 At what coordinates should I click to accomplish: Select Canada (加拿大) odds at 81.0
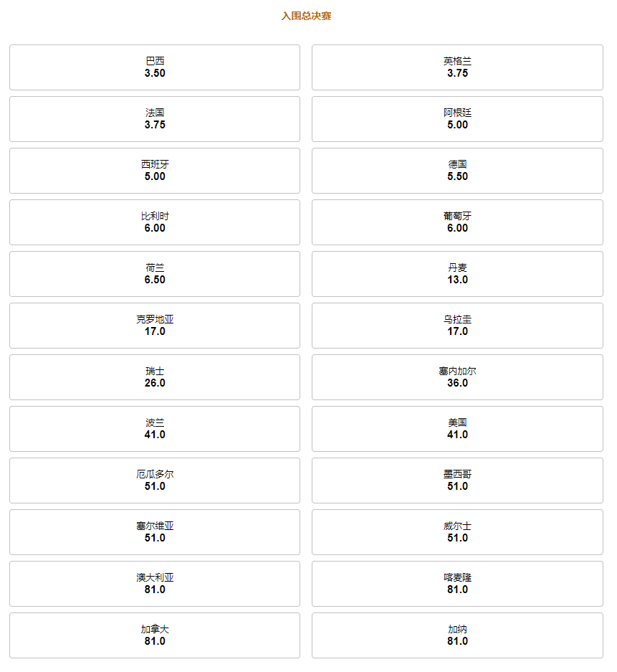(x=154, y=635)
